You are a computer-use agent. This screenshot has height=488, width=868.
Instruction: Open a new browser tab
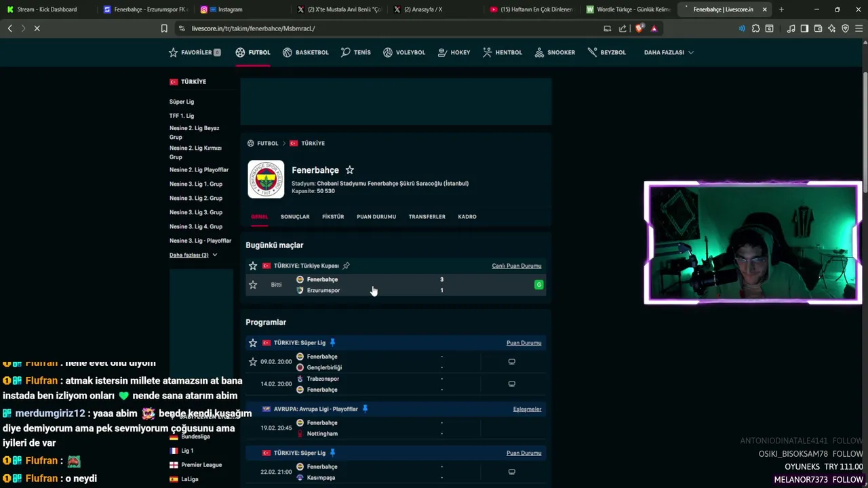tap(781, 9)
